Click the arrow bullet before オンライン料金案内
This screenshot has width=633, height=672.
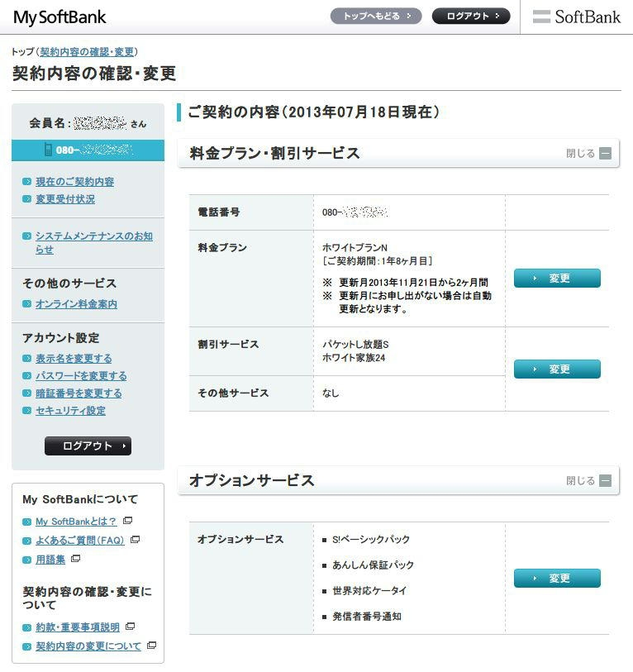(x=26, y=304)
